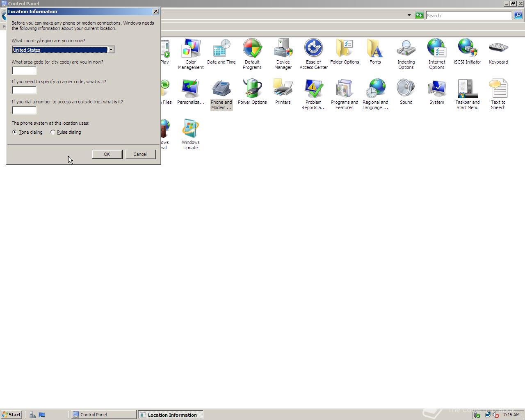Open Default Programs icon

coord(252,54)
